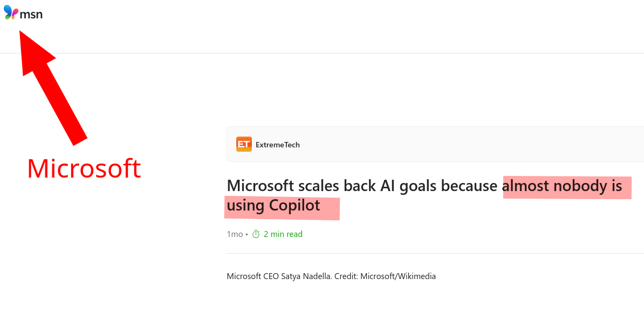The image size is (644, 312).
Task: Click the MSN butterfly logo icon
Action: [x=11, y=12]
